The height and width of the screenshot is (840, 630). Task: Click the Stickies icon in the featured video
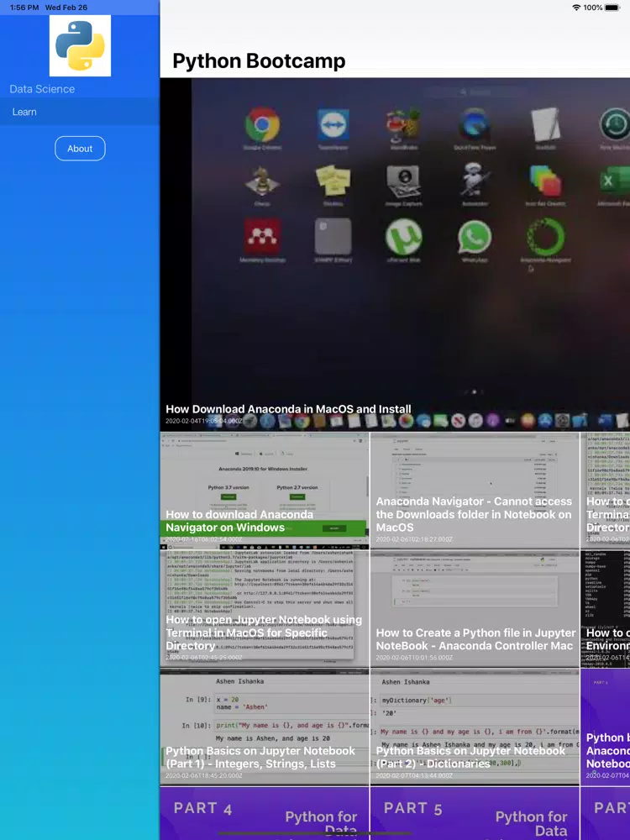[333, 181]
